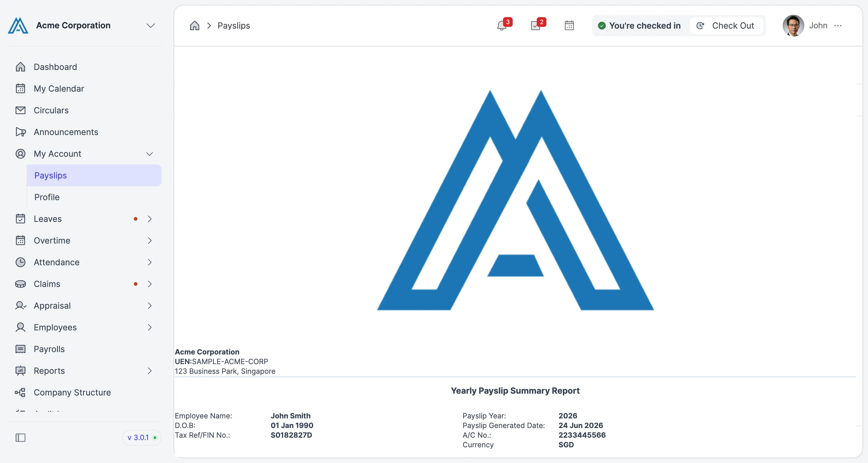Image resolution: width=868 pixels, height=463 pixels.
Task: Click the large Acme logo in payslip
Action: pos(515,200)
